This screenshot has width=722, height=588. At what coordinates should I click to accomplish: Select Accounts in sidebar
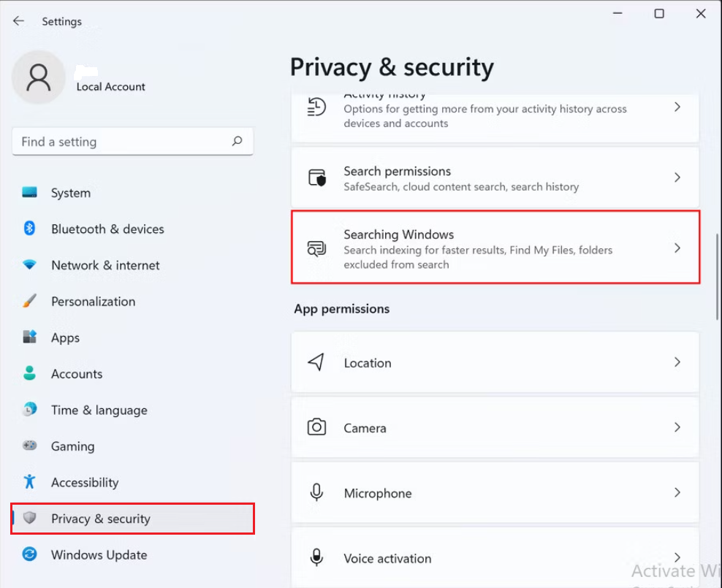(132, 373)
